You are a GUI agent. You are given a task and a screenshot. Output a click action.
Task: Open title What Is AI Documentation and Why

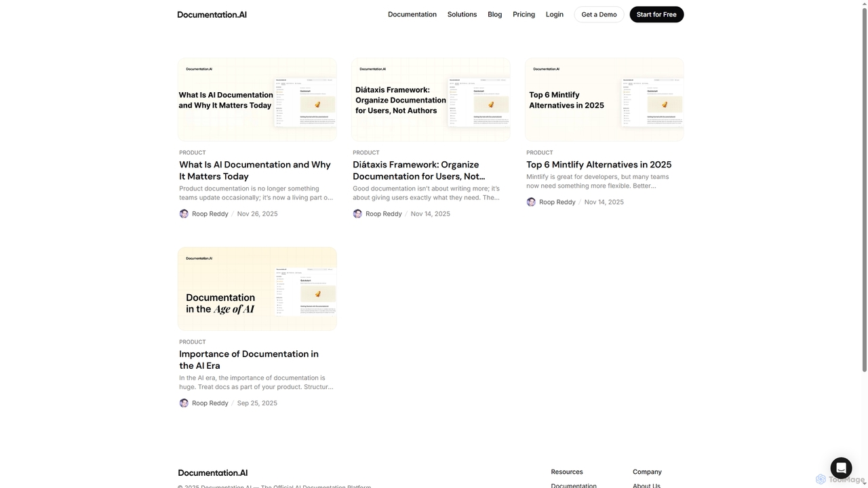tap(255, 170)
